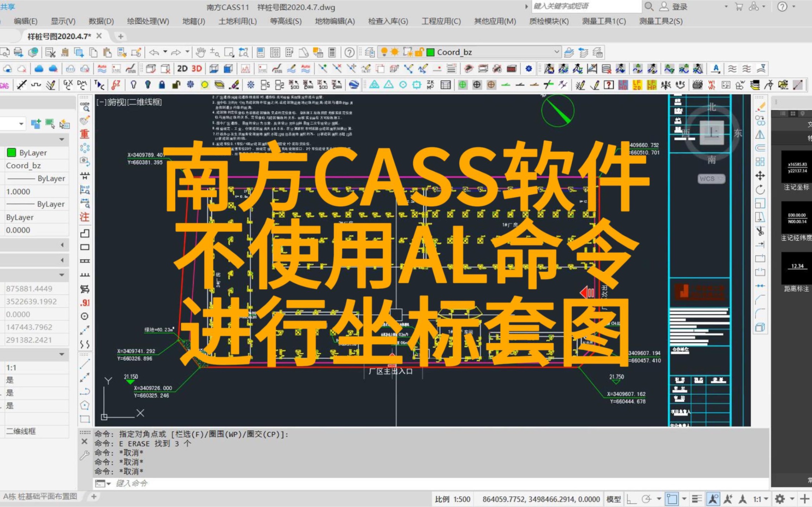Click the red '注' annotation icon
The height and width of the screenshot is (507, 812).
(x=85, y=217)
